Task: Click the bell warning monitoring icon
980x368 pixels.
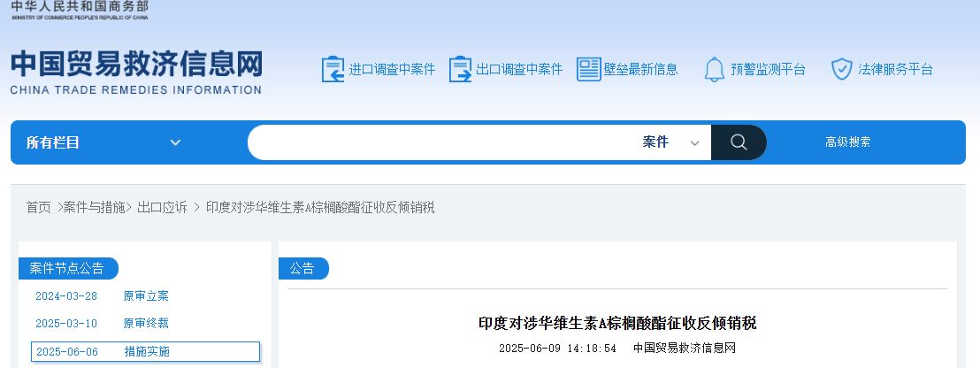Action: [714, 69]
